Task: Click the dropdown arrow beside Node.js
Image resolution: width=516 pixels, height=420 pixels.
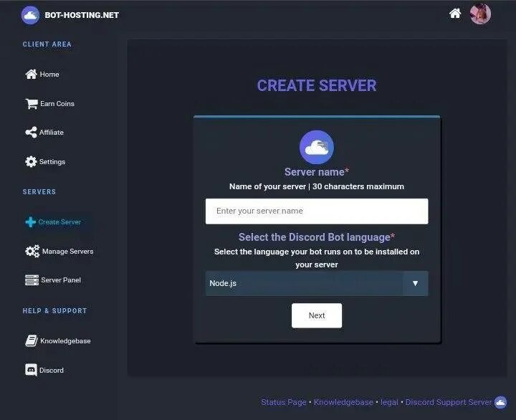Action: tap(415, 283)
